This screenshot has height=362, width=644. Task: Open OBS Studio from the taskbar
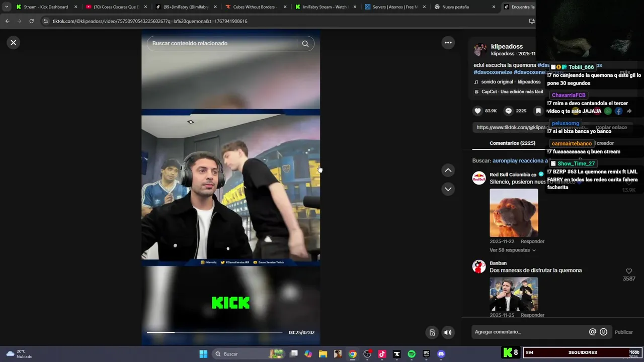click(367, 354)
